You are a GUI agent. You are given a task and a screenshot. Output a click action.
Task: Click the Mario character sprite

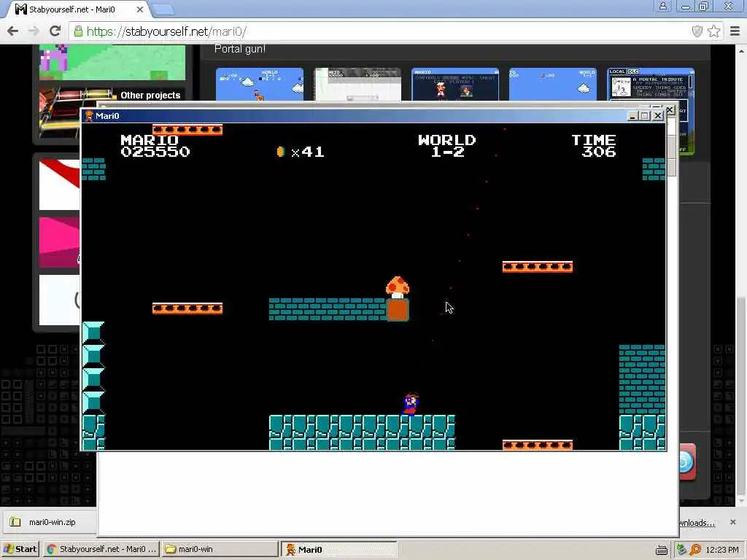tap(411, 404)
